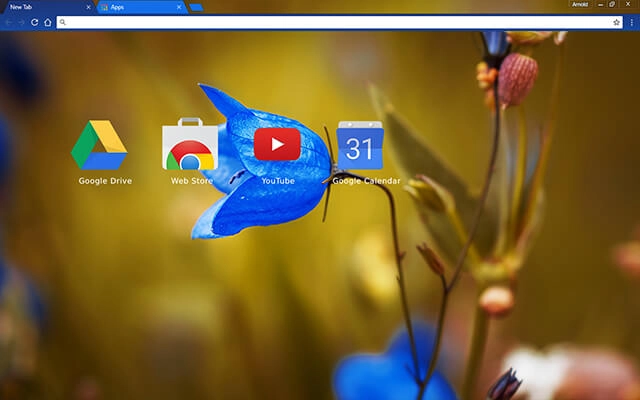Screen dimensions: 640x400
Task: Open a new tab with the tab-strip button
Action: pyautogui.click(x=196, y=7)
